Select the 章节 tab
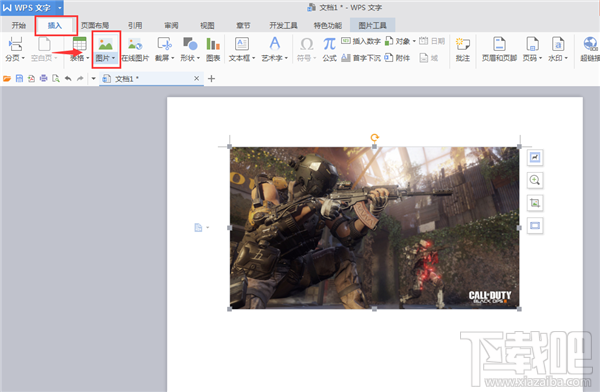 coord(243,25)
